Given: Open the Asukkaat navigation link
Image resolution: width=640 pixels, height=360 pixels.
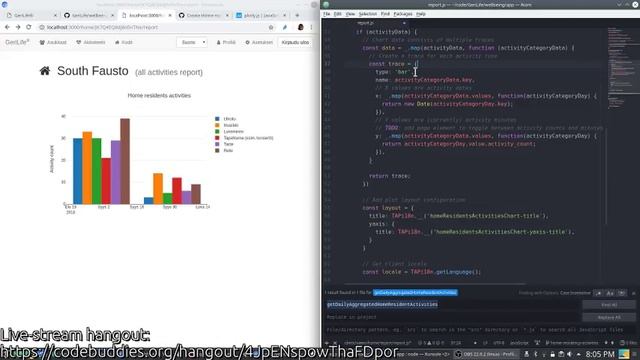Looking at the screenshot, I should point(53,42).
